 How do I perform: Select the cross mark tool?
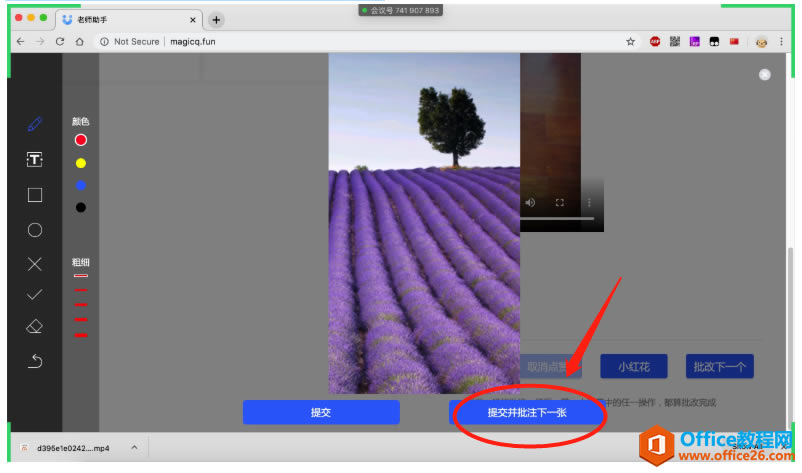point(35,264)
